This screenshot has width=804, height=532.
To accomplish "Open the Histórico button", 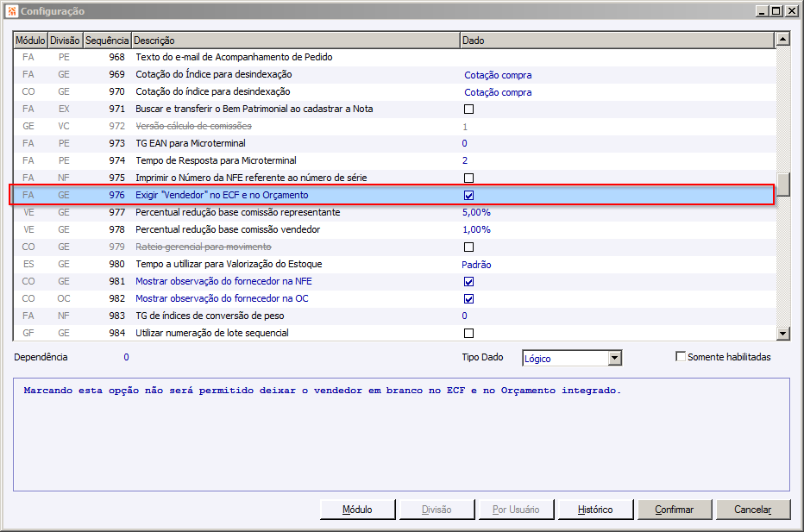I will pyautogui.click(x=595, y=510).
